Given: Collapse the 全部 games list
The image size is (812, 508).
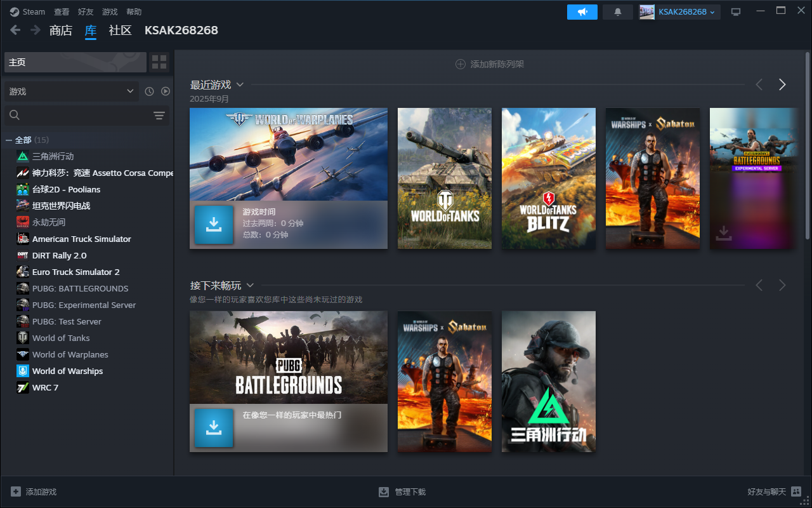Looking at the screenshot, I should [x=9, y=140].
